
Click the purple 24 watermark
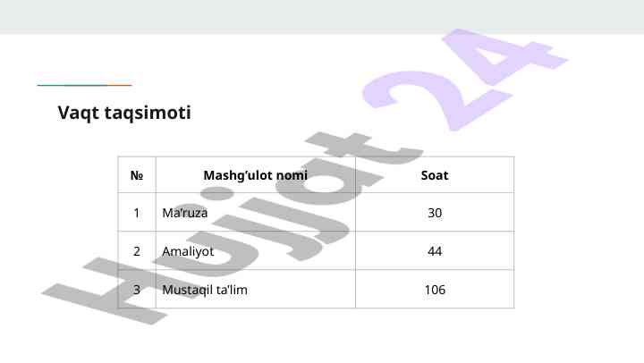point(464,78)
